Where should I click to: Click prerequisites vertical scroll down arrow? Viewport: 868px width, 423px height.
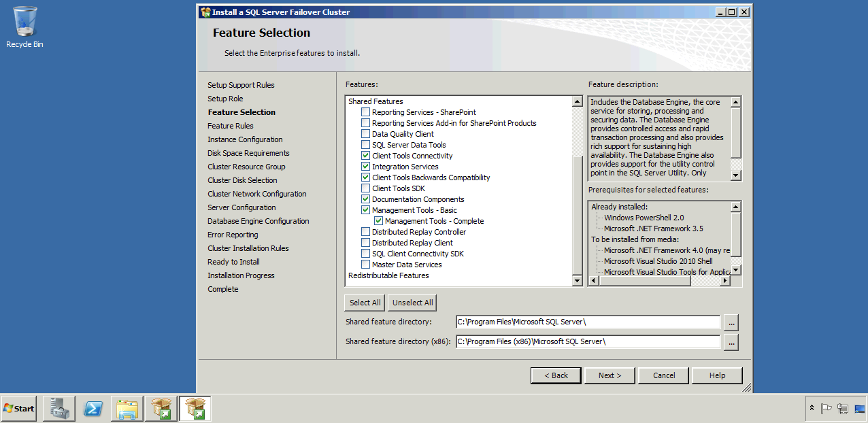click(x=736, y=270)
